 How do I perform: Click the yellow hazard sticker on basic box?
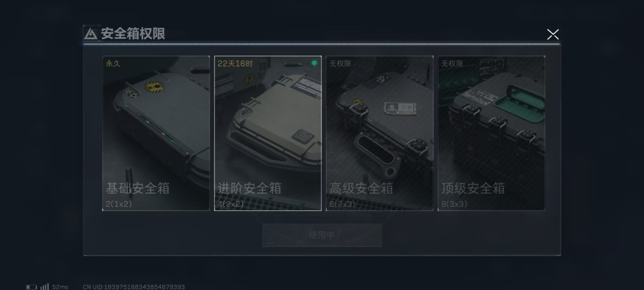click(x=154, y=87)
